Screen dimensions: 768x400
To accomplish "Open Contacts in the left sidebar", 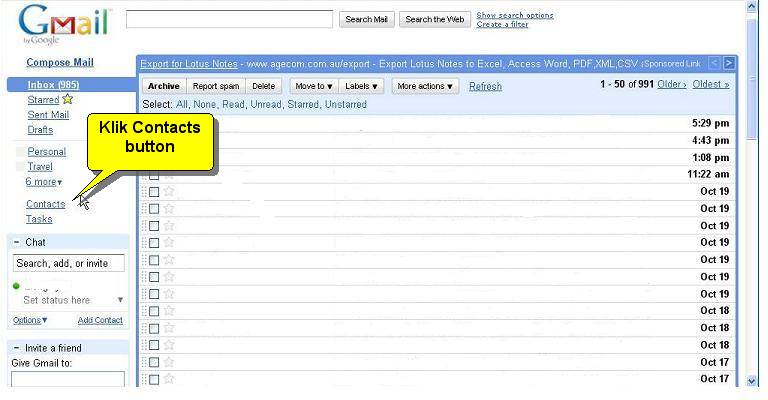I will 45,204.
